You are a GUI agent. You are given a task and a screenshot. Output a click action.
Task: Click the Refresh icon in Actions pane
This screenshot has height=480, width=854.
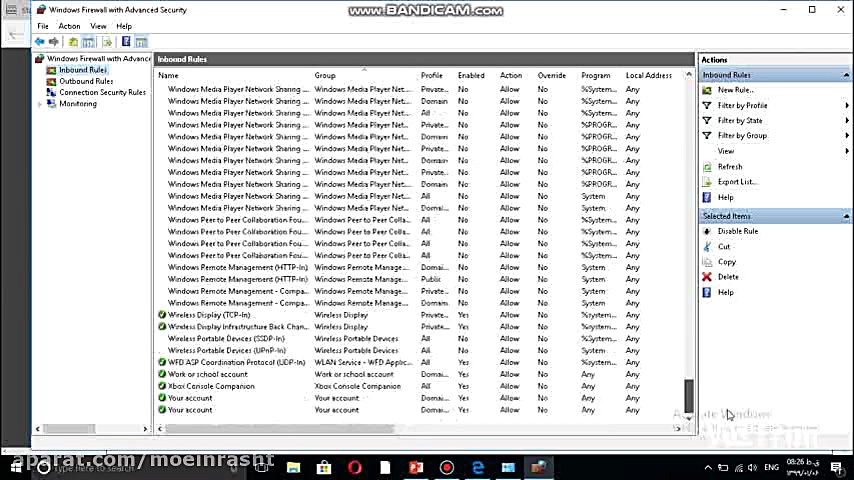click(707, 167)
